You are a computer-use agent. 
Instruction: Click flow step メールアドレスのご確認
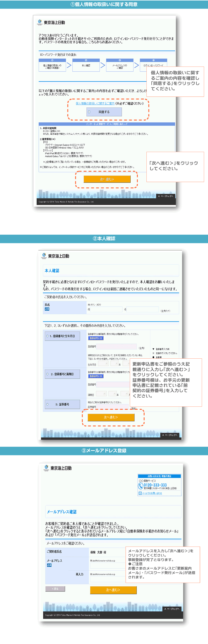pyautogui.click(x=120, y=65)
